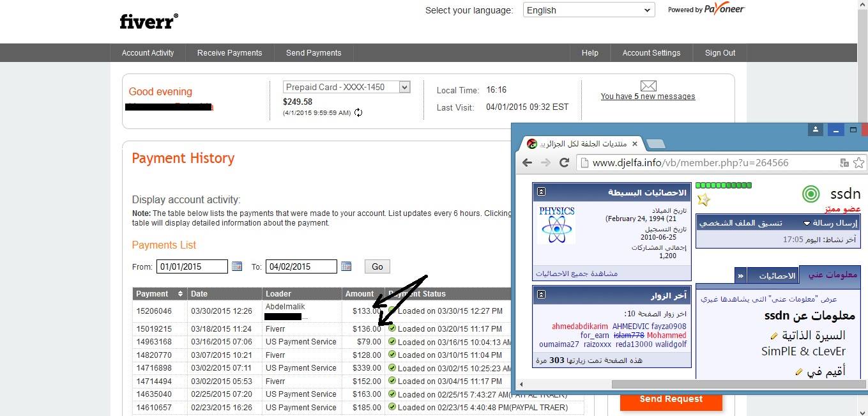Sort the table by Payment column arrows
This screenshot has width=868, height=416.
tap(180, 294)
